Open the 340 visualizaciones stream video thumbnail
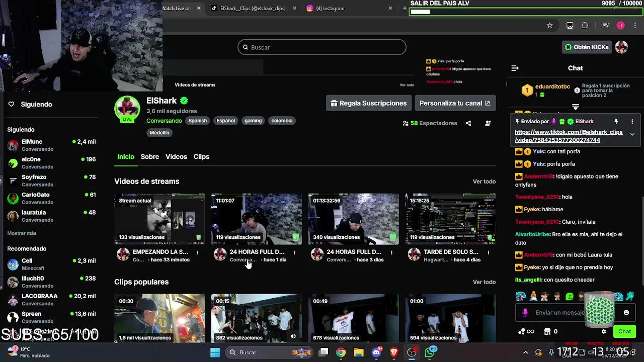Screen dimensions: 644x362 tap(353, 219)
